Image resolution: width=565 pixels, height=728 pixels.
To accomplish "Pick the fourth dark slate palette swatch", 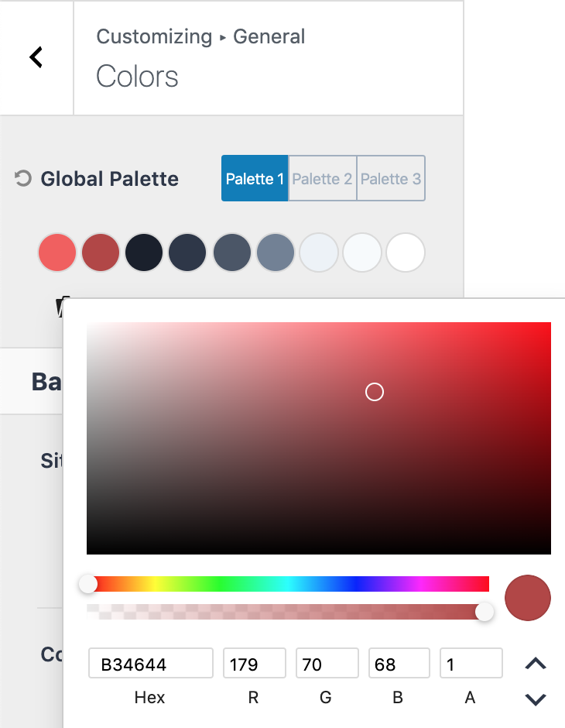I will click(187, 253).
